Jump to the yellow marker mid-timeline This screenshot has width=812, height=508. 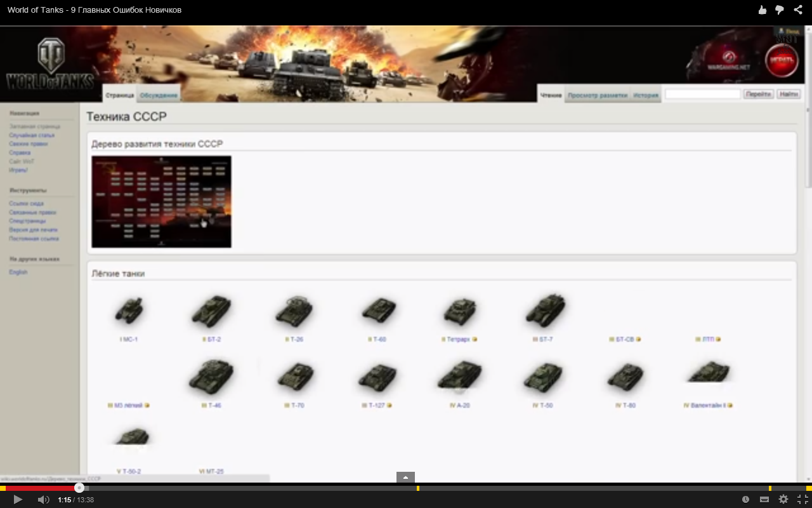click(417, 488)
